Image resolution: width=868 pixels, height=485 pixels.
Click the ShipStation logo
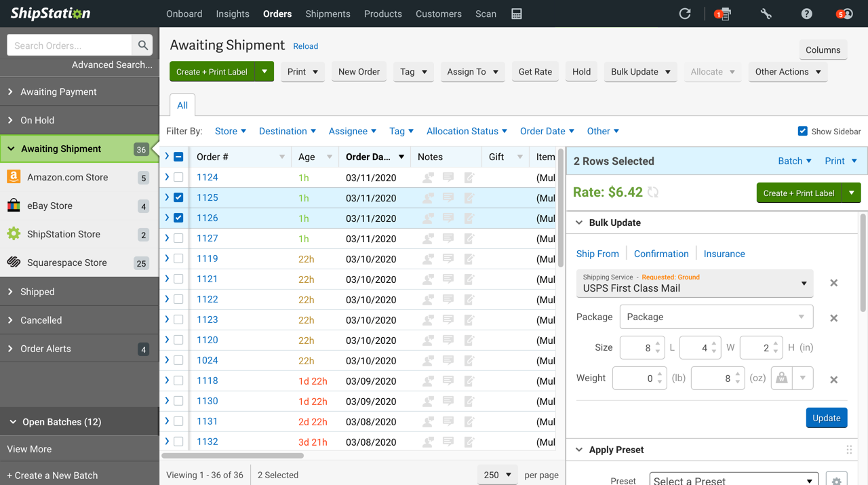(x=50, y=14)
